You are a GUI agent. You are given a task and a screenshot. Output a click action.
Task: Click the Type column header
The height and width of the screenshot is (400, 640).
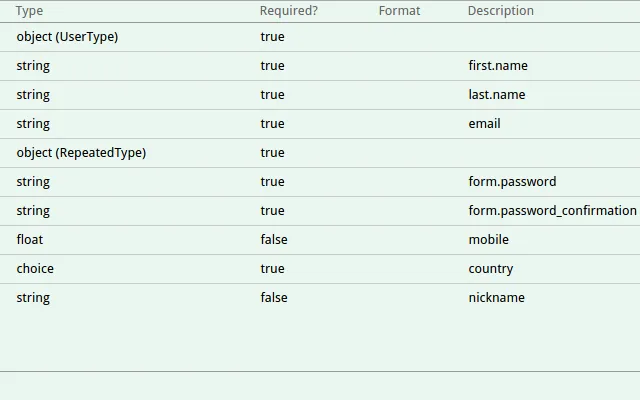pos(30,11)
